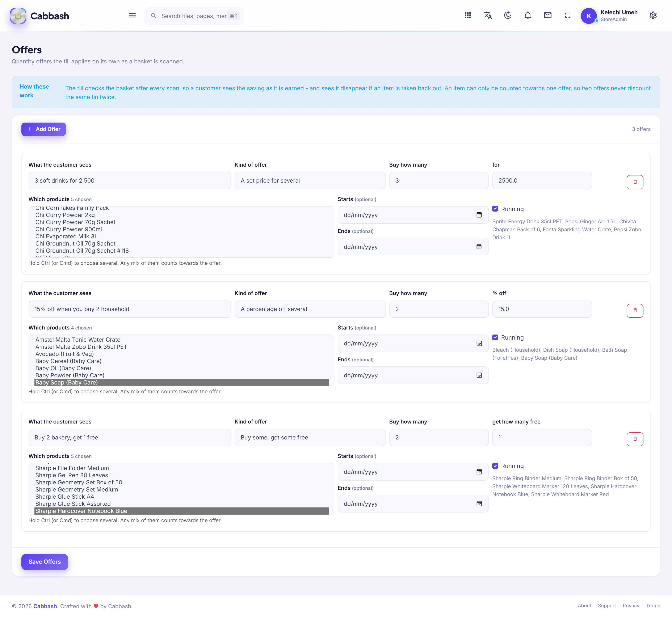Open Starts calendar for soft drinks offer
Screen dimensions: 672x617
[x=479, y=215]
